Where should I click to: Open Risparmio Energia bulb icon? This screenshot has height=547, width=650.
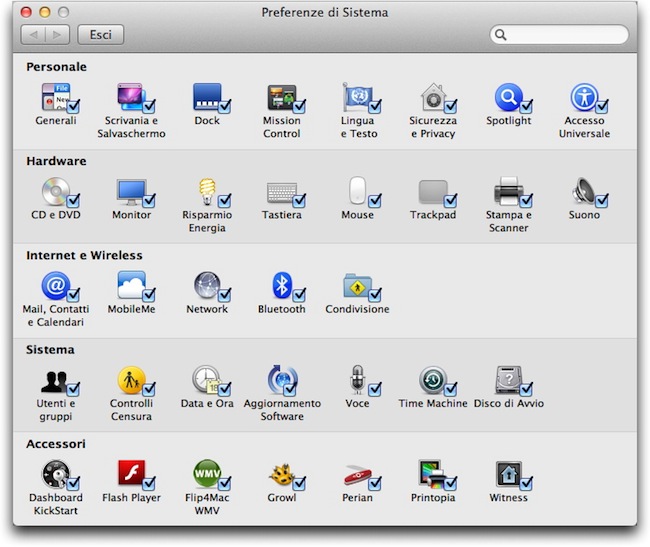point(207,191)
